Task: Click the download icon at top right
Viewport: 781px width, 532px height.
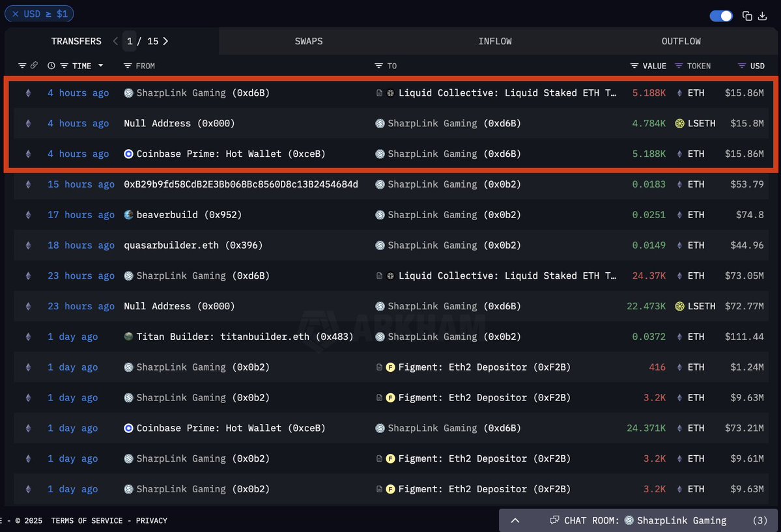Action: [762, 16]
